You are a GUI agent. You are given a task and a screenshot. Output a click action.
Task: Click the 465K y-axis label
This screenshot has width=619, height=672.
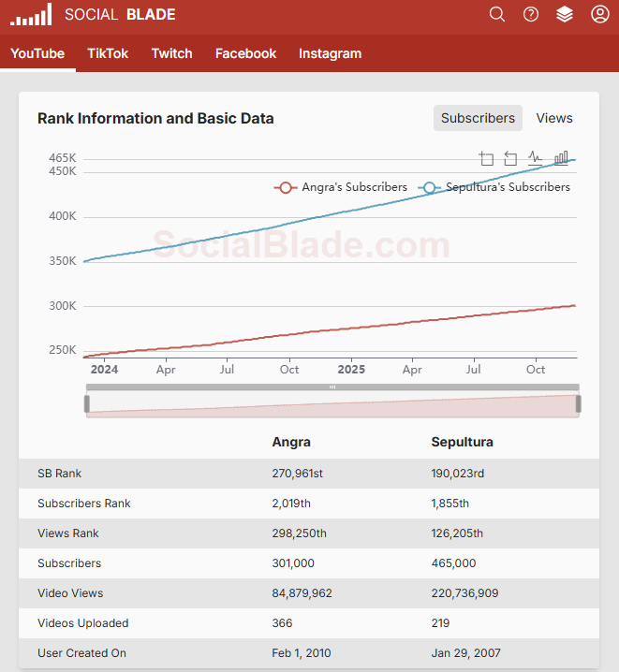tap(63, 158)
